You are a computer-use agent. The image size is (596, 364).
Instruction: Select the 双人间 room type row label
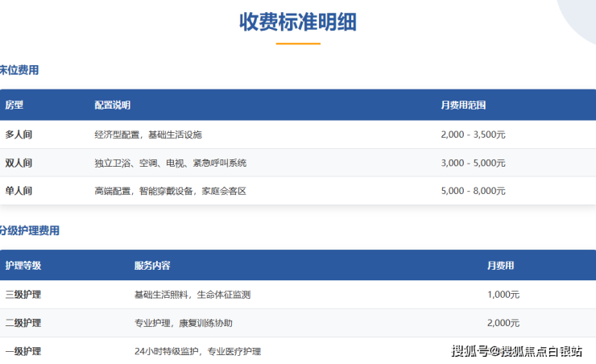(19, 163)
